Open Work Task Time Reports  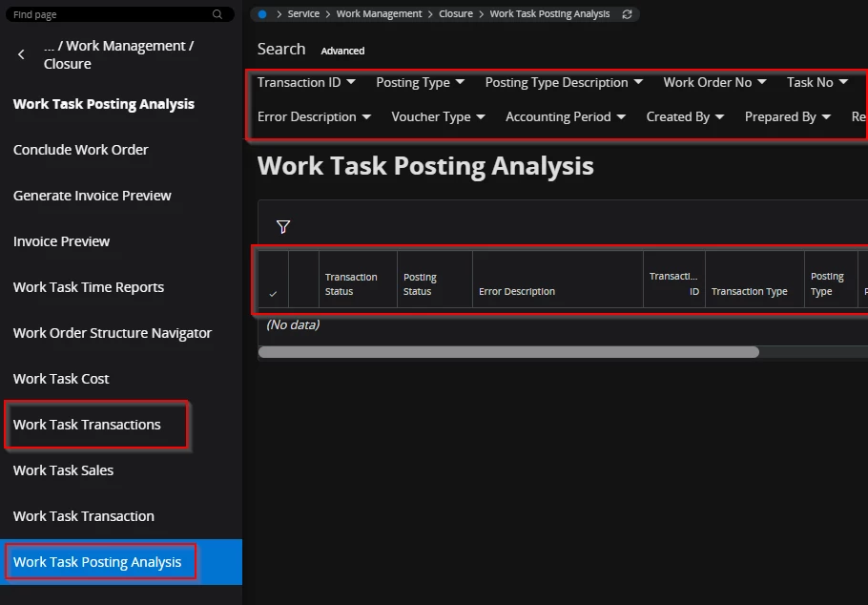pyautogui.click(x=89, y=287)
